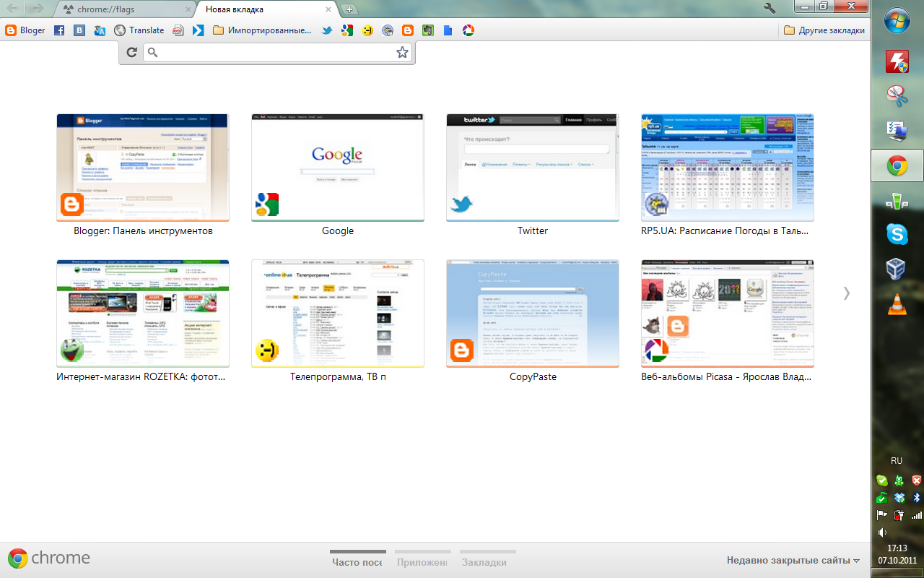This screenshot has width=924, height=578.
Task: Open the Twitter page thumbnail
Action: point(533,168)
